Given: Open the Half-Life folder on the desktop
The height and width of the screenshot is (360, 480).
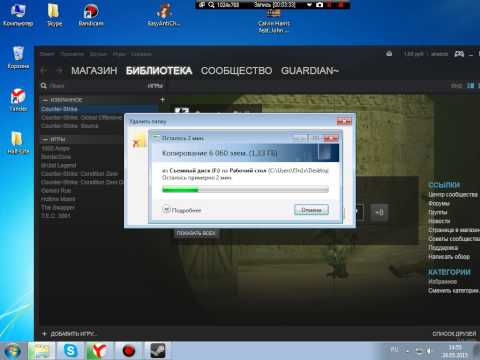Looking at the screenshot, I should pos(18,143).
